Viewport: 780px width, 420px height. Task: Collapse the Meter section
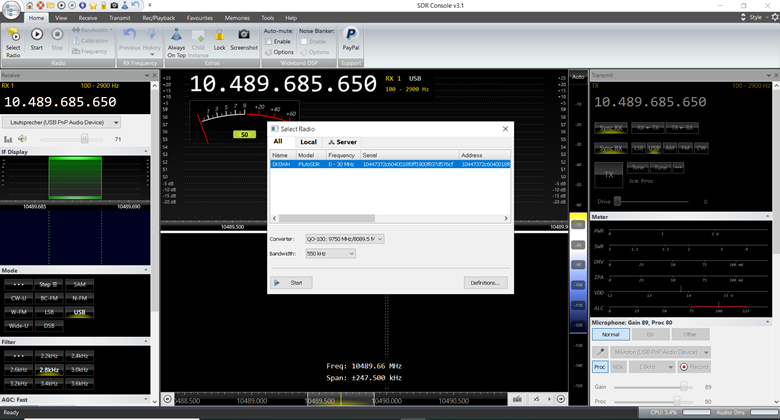[x=768, y=216]
